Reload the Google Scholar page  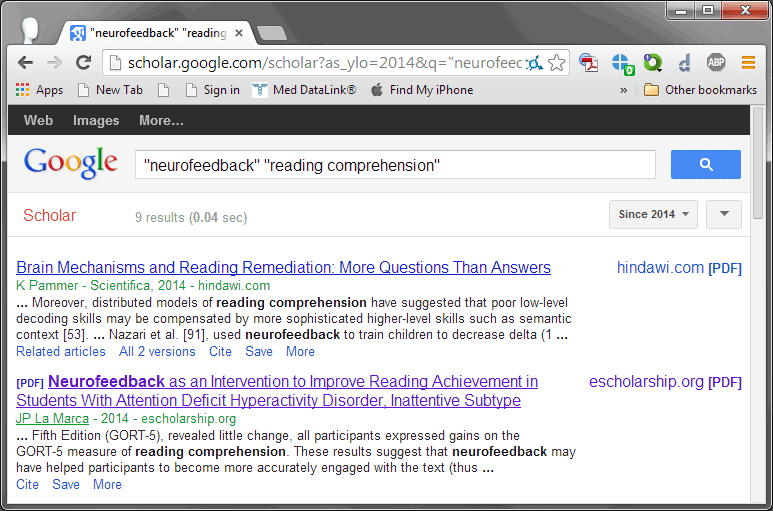coord(83,63)
